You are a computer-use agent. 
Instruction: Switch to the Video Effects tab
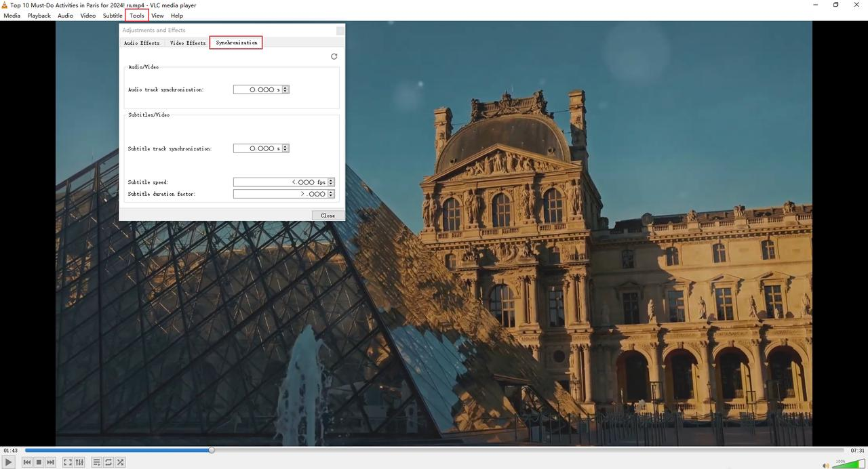coord(188,43)
